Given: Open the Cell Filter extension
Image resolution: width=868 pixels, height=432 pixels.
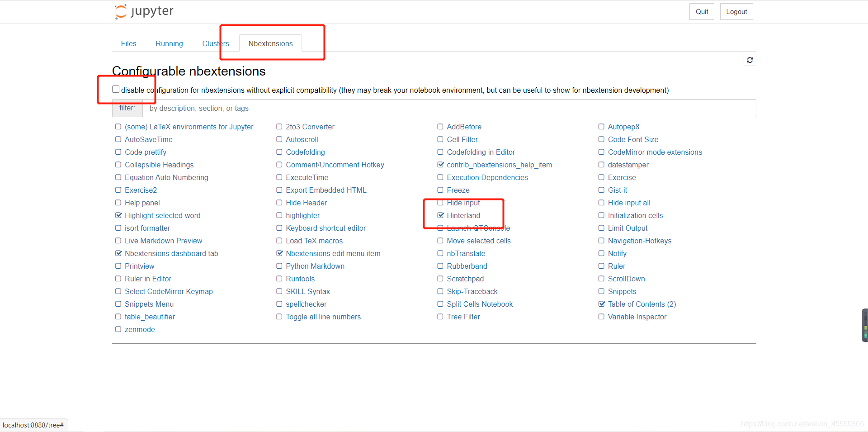Looking at the screenshot, I should click(462, 139).
